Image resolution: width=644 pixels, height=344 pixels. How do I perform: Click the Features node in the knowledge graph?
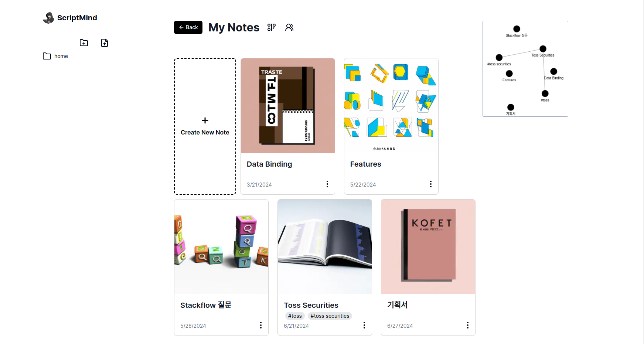click(509, 74)
